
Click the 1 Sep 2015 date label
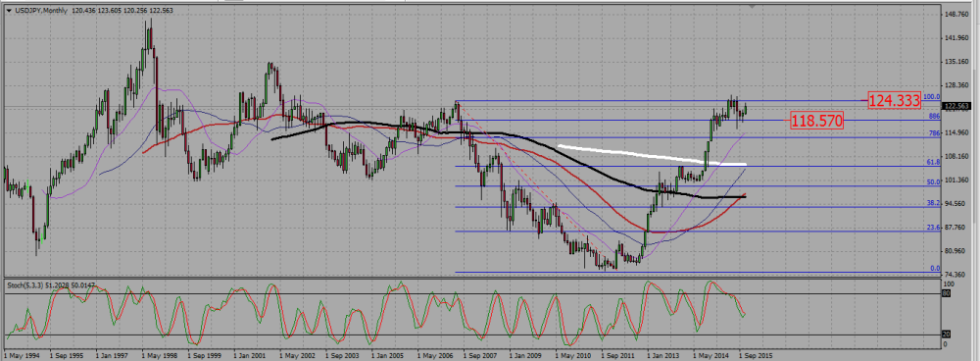[x=757, y=354]
